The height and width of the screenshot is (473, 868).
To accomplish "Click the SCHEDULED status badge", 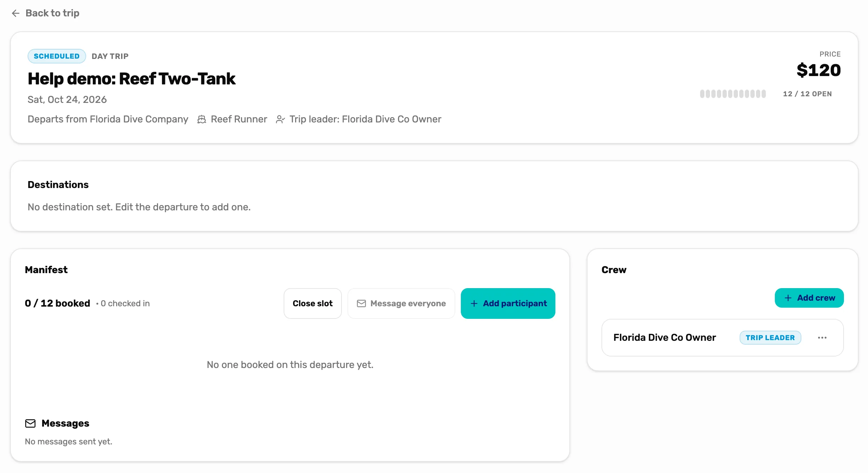I will (57, 56).
